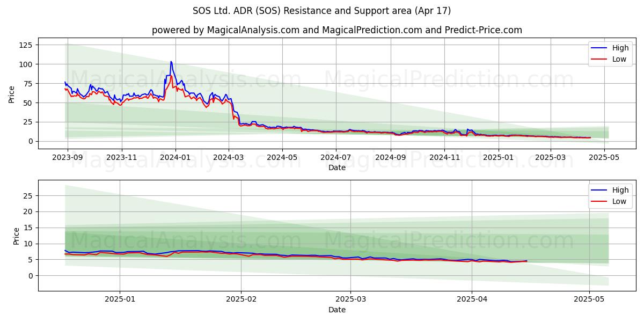Click the '5' price tick label
644x322 pixels.
click(x=31, y=260)
